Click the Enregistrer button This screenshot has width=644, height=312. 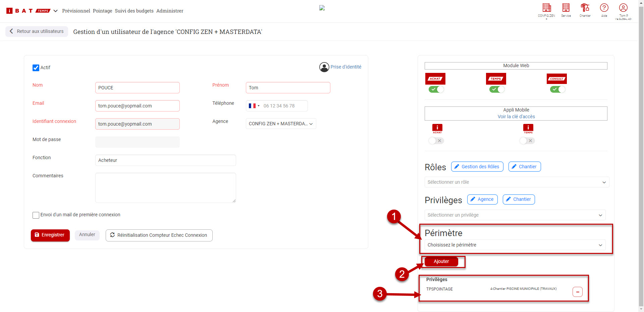pos(50,235)
